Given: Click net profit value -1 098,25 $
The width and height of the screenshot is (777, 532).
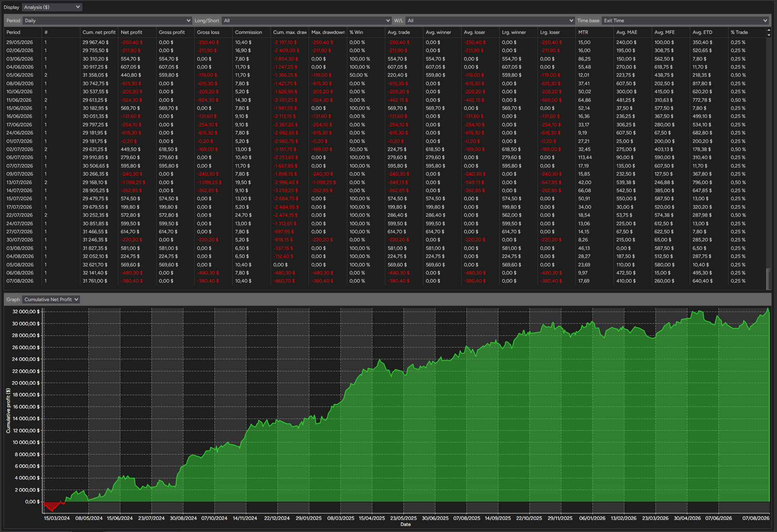Looking at the screenshot, I should 133,182.
